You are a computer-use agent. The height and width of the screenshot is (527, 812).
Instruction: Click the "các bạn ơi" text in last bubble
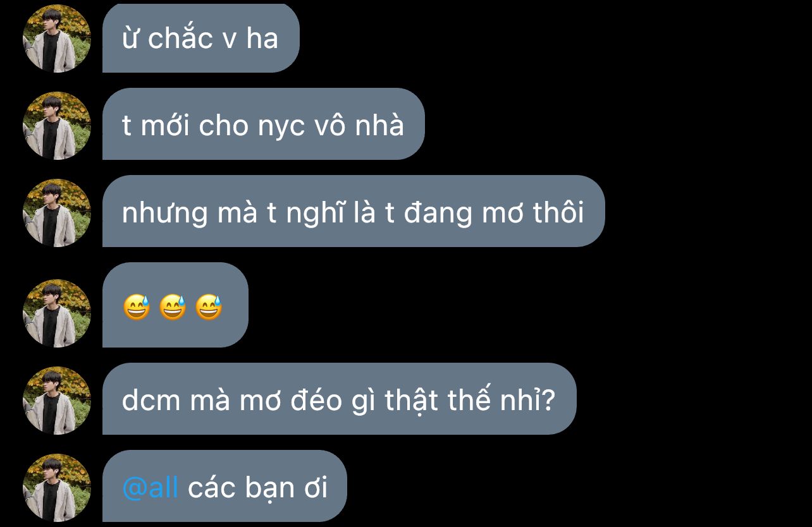click(x=257, y=488)
